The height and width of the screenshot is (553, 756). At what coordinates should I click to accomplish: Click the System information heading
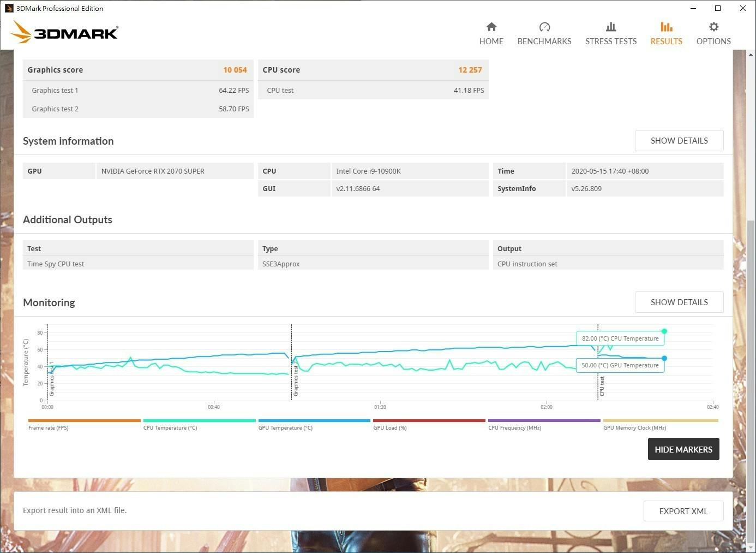68,141
